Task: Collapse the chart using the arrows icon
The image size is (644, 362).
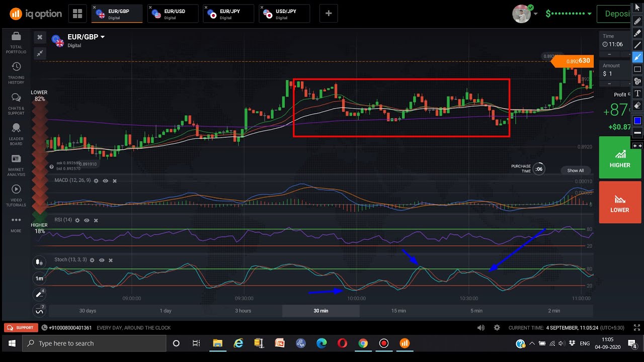Action: tap(40, 53)
